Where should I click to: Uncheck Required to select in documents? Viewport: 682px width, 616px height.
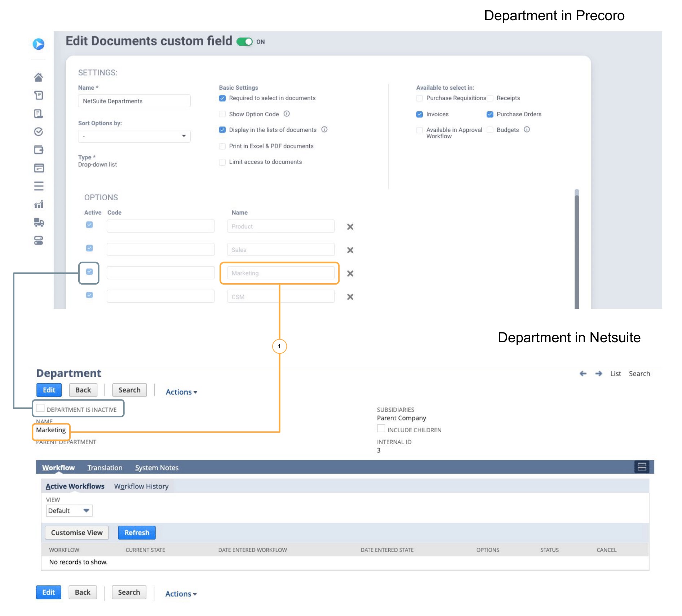tap(222, 98)
